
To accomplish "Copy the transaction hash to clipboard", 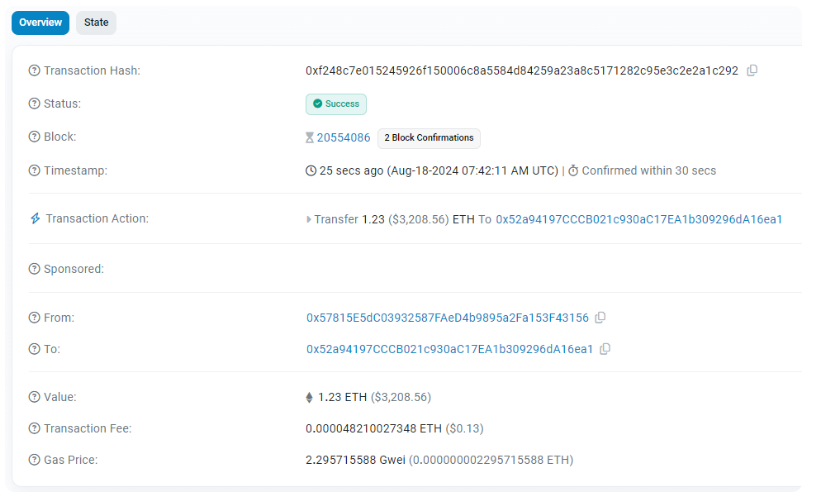I will click(752, 71).
